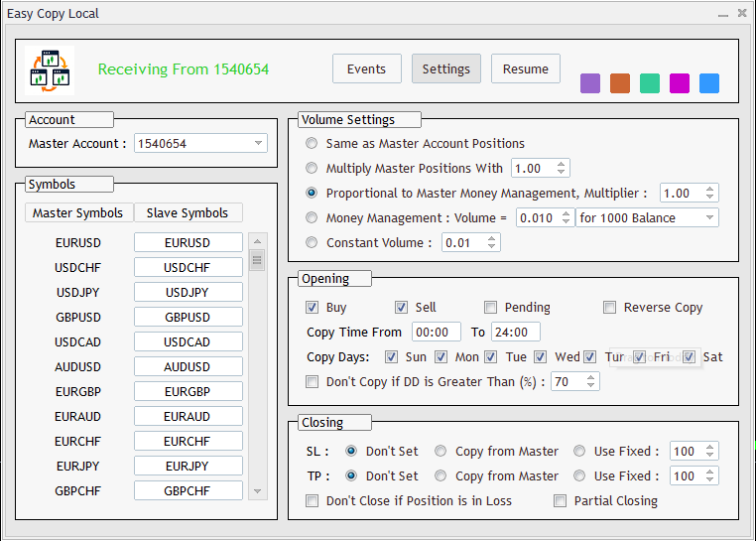756x541 pixels.
Task: Enable Don't Close if Position in Loss
Action: pyautogui.click(x=312, y=501)
